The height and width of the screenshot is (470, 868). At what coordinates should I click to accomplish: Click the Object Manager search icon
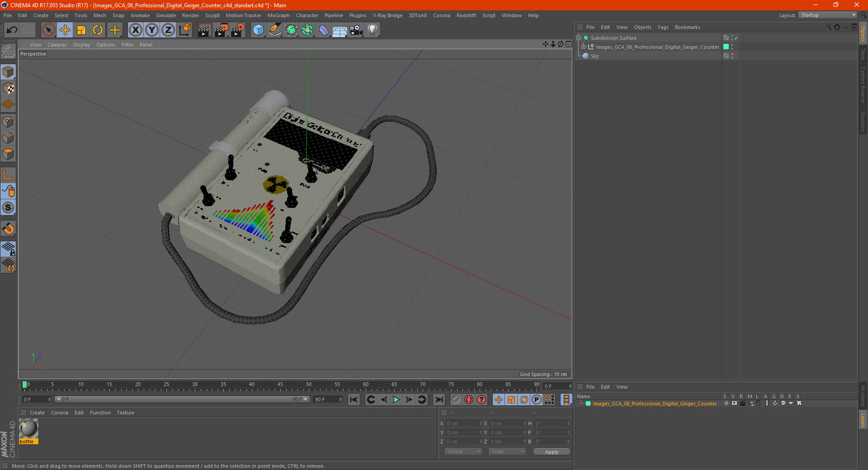(829, 27)
